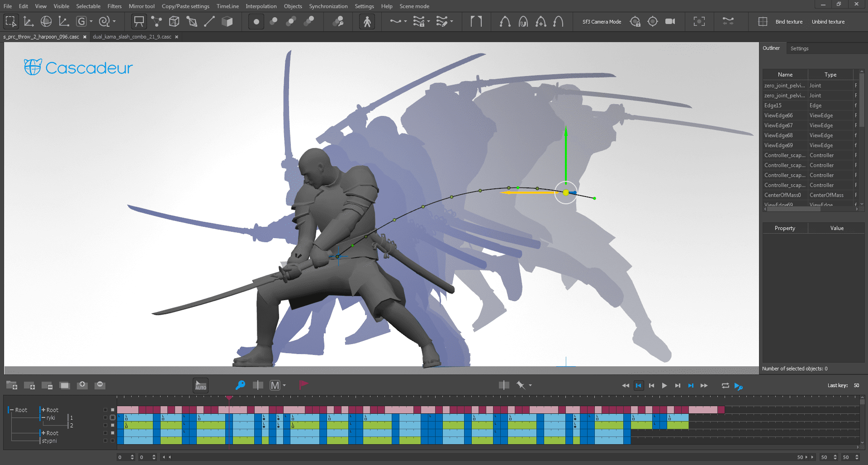Select the autoposing character tool
868x465 pixels.
(367, 21)
